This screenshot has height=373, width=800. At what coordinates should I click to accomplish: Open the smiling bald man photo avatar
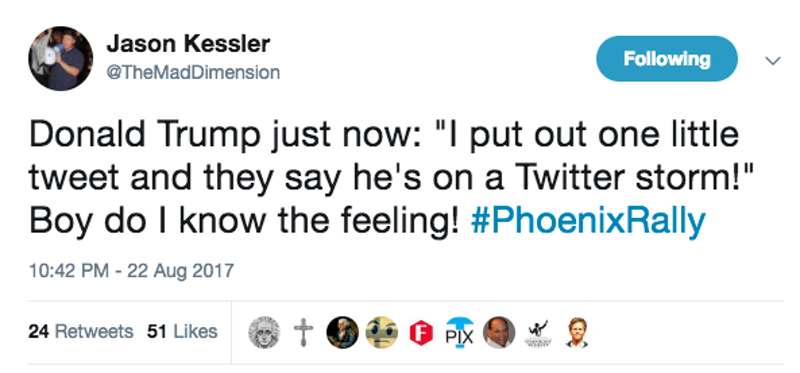click(499, 332)
